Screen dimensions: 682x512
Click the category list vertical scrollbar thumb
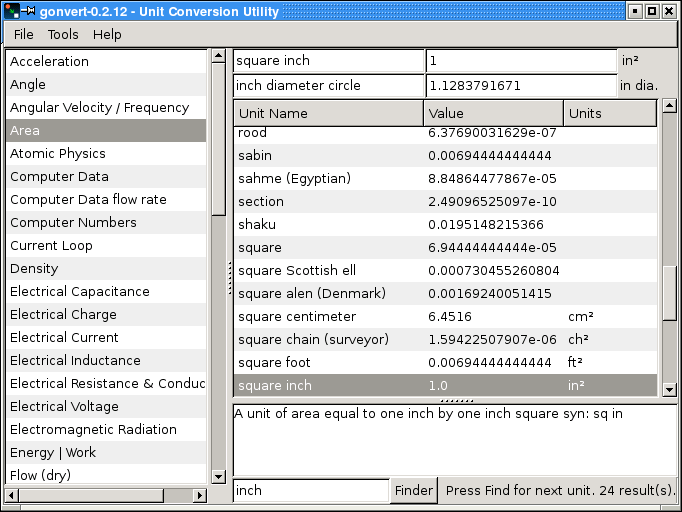point(218,139)
